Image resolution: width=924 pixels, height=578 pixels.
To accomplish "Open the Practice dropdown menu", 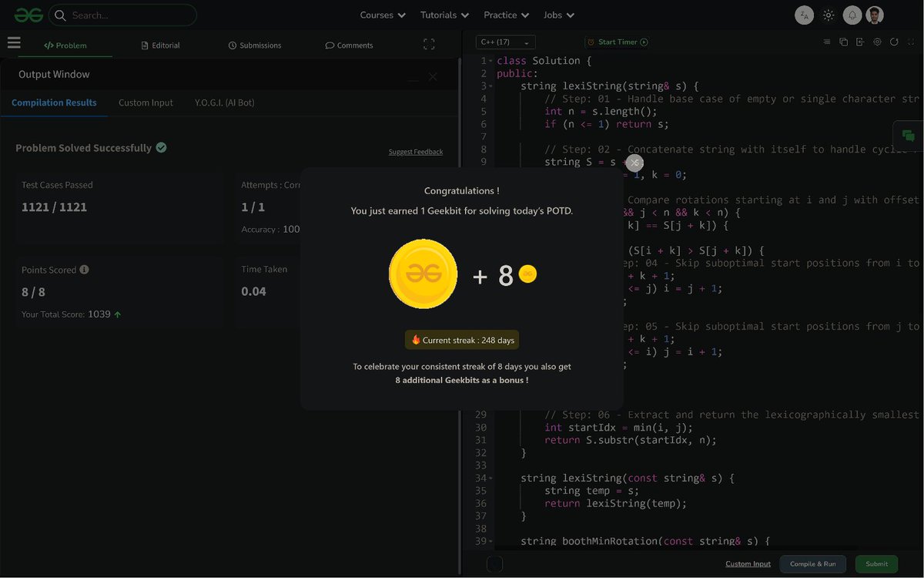I will [x=506, y=15].
